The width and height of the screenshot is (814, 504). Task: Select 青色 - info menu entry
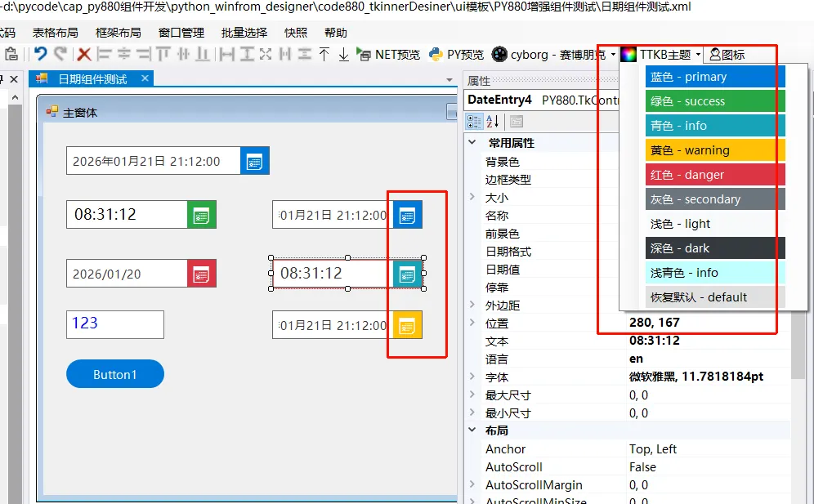tap(715, 126)
